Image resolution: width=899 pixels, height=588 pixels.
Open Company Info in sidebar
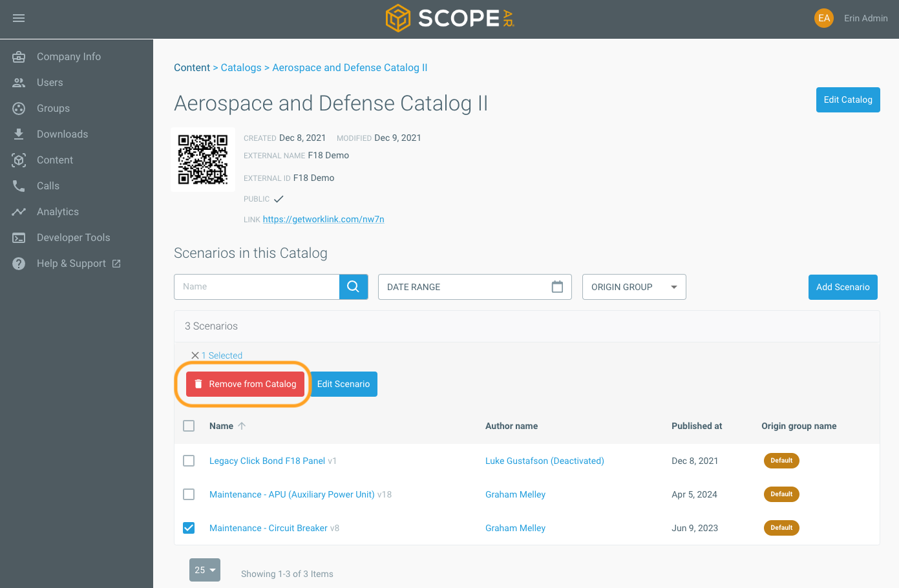pos(69,57)
